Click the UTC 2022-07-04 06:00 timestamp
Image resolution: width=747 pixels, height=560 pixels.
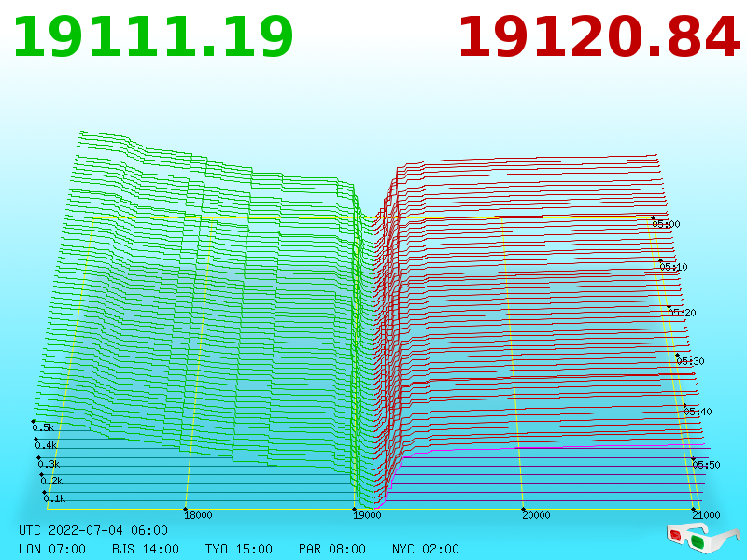[x=93, y=530]
